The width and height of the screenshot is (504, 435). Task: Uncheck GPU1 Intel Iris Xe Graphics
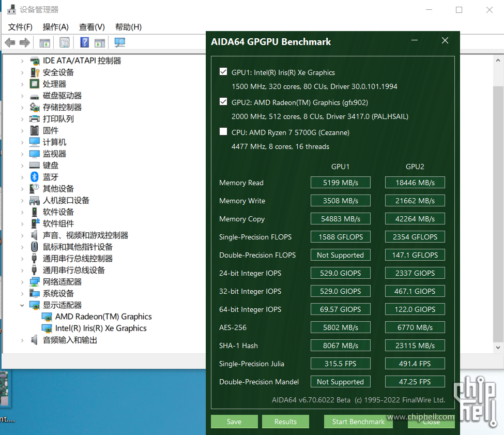[223, 71]
